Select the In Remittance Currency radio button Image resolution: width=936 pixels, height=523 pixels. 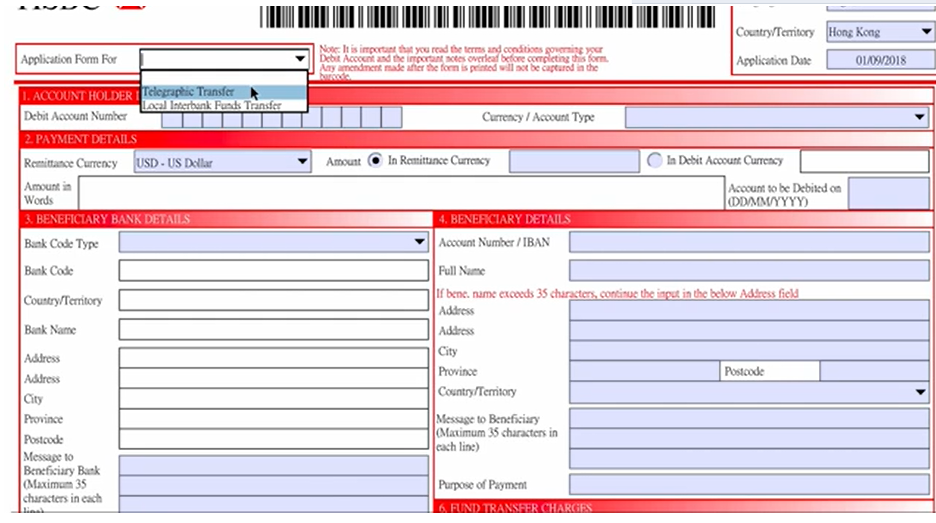375,161
